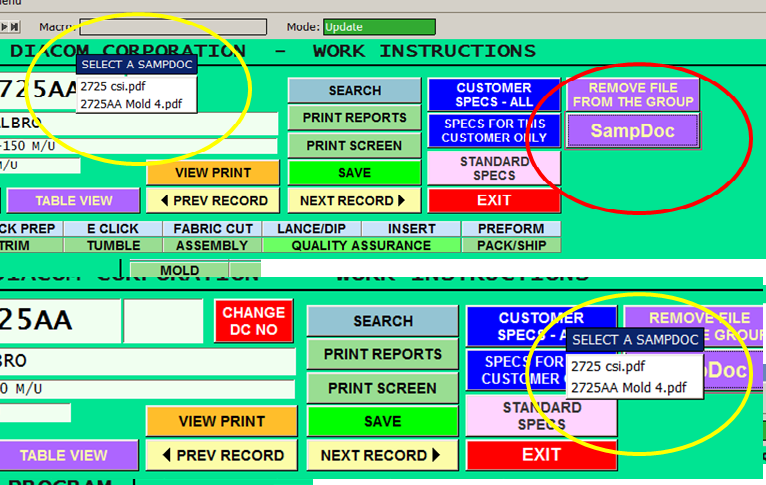This screenshot has width=766, height=485.
Task: Click the LBRO customer field in the upper form
Action: 139,123
